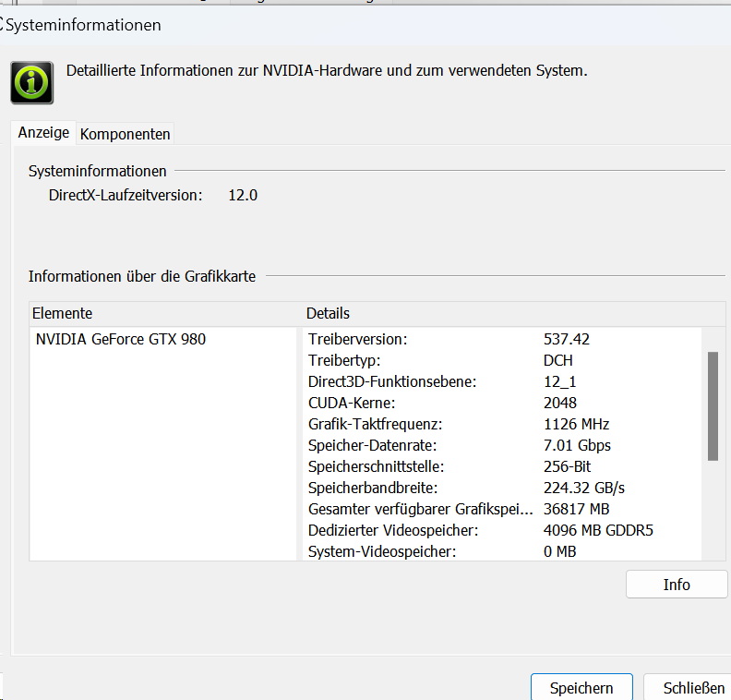Click the DirectX-Laufzeitversion label
The image size is (731, 700).
[x=126, y=195]
